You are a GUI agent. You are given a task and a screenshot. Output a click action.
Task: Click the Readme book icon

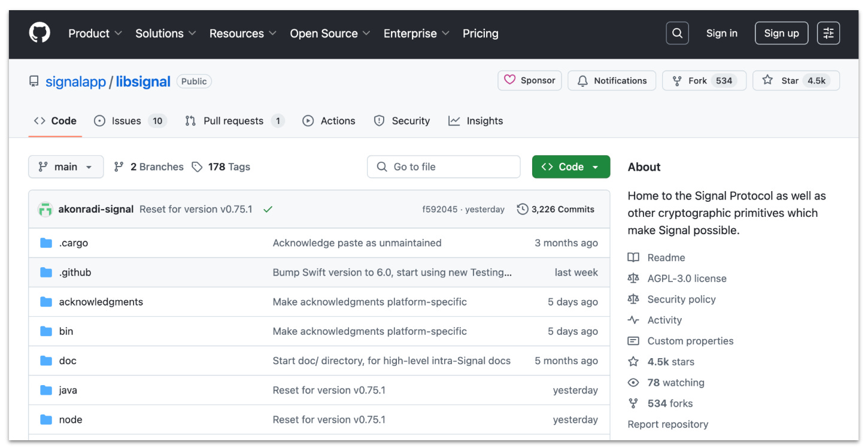(x=633, y=258)
